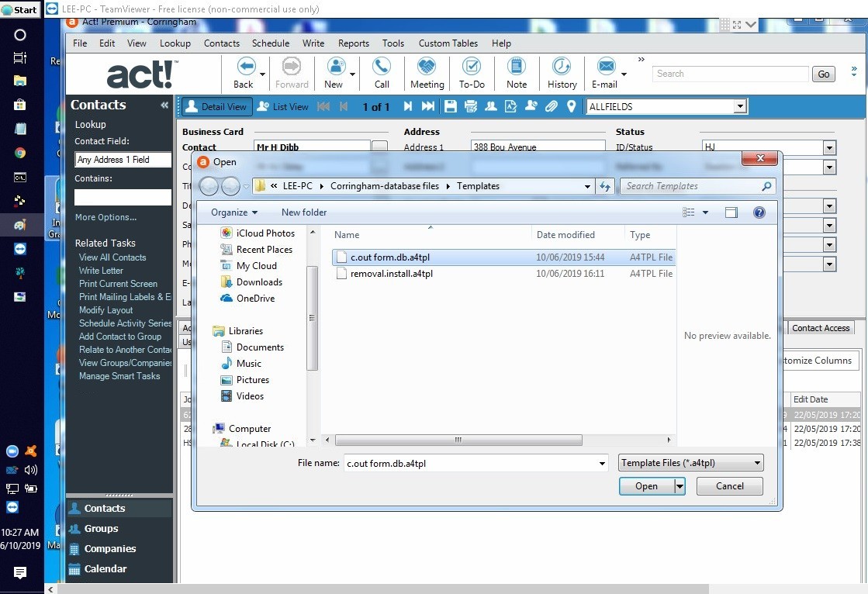Open the Organize dropdown menu
Screen dimensions: 868x594
pos(234,212)
